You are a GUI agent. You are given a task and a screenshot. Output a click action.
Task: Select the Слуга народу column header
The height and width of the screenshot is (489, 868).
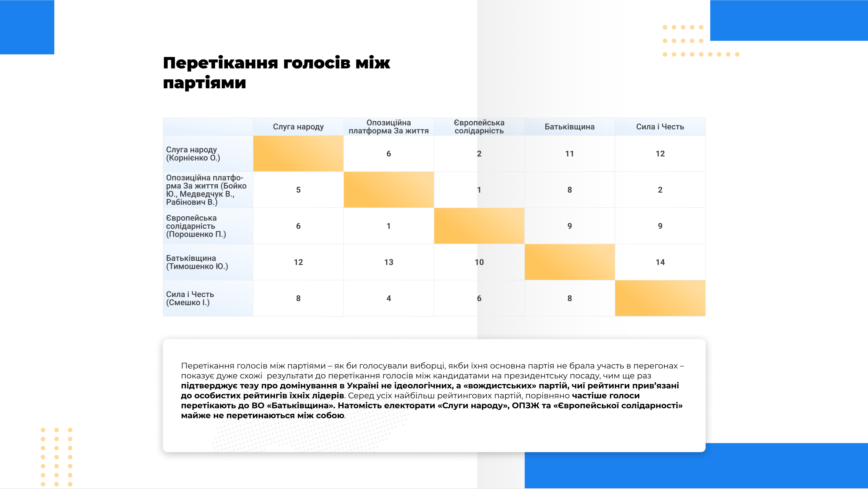coord(298,127)
